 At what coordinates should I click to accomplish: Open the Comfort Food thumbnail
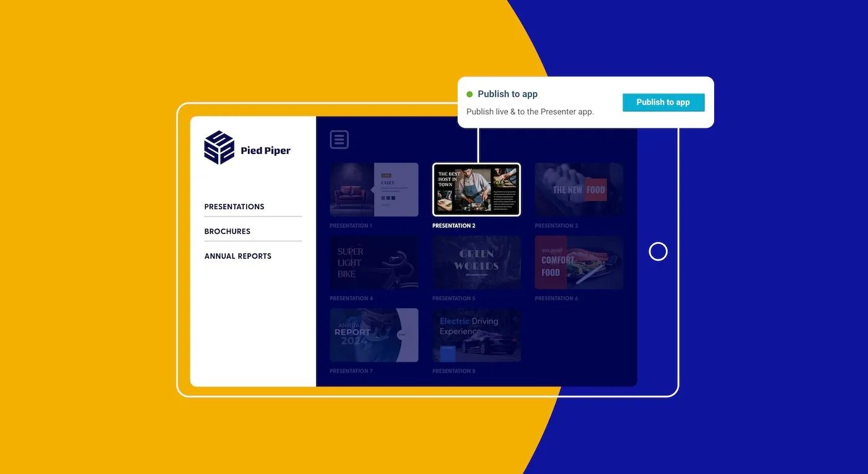click(579, 262)
